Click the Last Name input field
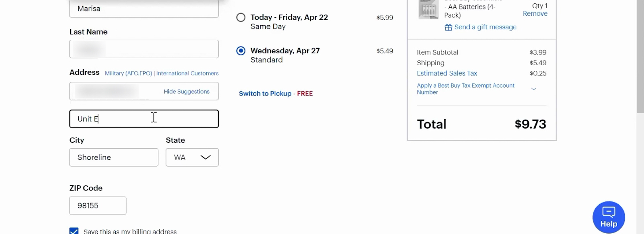The width and height of the screenshot is (644, 234). point(144,49)
